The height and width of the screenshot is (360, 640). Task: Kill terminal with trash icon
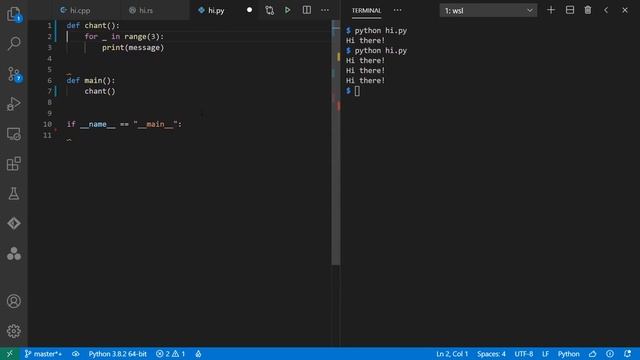click(x=588, y=10)
